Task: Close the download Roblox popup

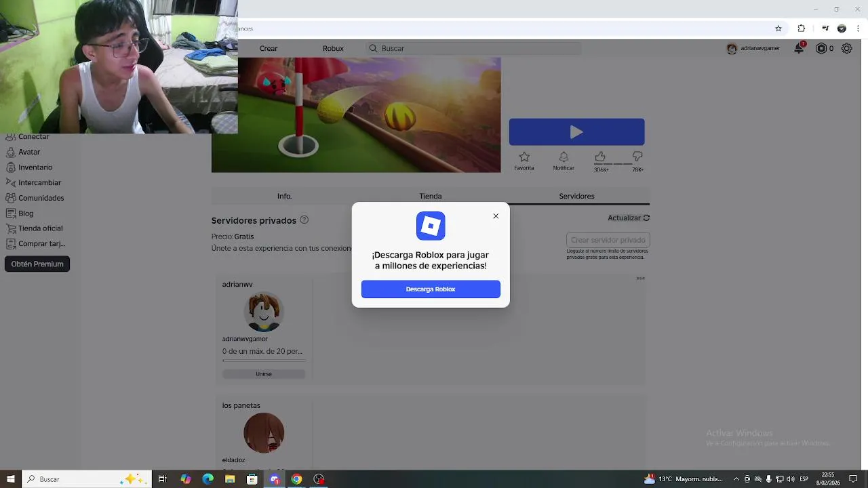Action: (x=496, y=216)
